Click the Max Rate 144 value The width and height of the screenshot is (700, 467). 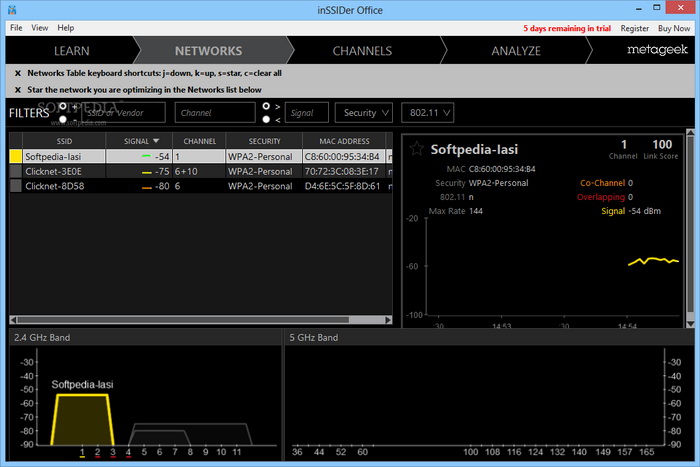[476, 211]
